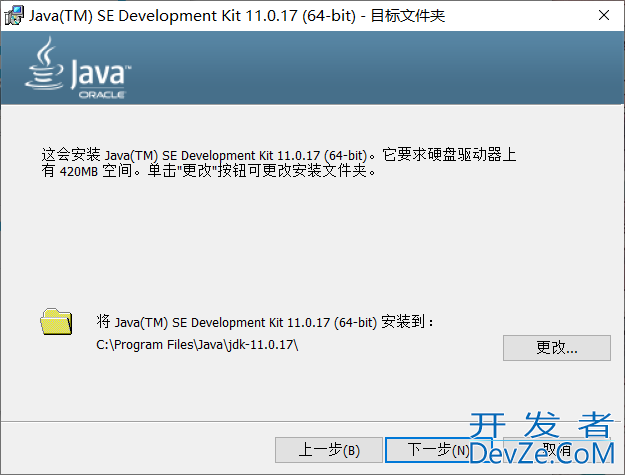Open the 更改... folder change dialog
The height and width of the screenshot is (475, 625).
[556, 348]
